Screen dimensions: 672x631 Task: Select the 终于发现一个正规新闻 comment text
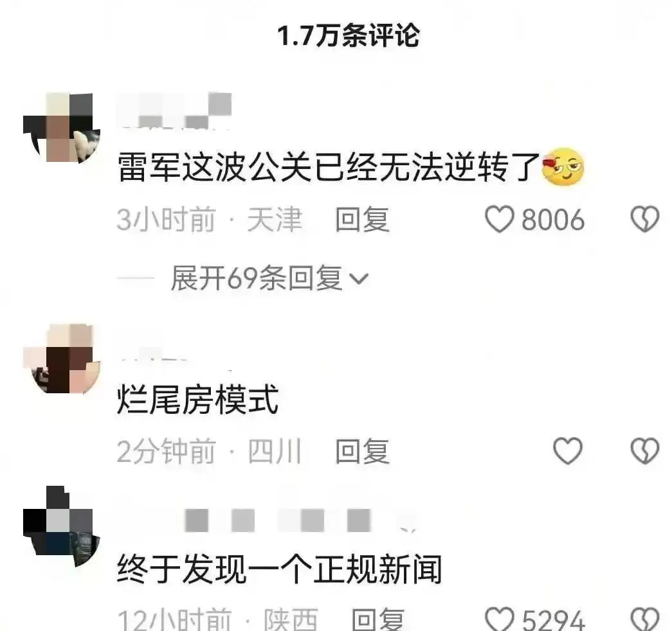click(x=280, y=569)
